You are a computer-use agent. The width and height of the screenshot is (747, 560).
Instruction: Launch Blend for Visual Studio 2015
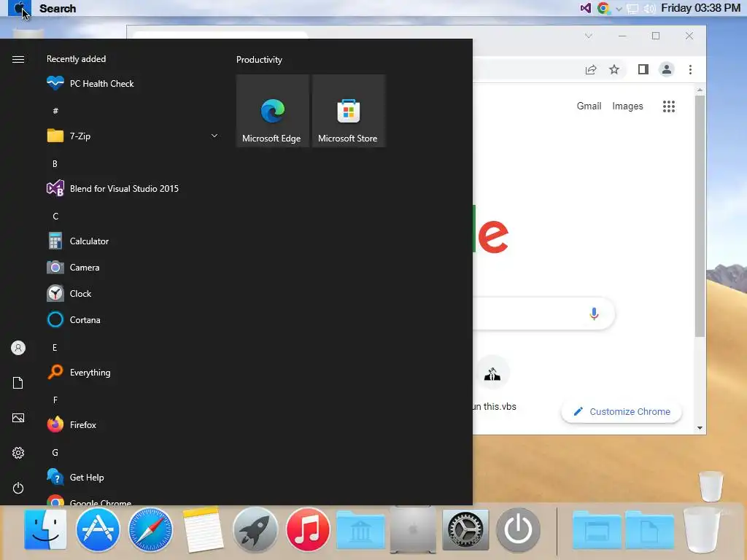tap(133, 189)
